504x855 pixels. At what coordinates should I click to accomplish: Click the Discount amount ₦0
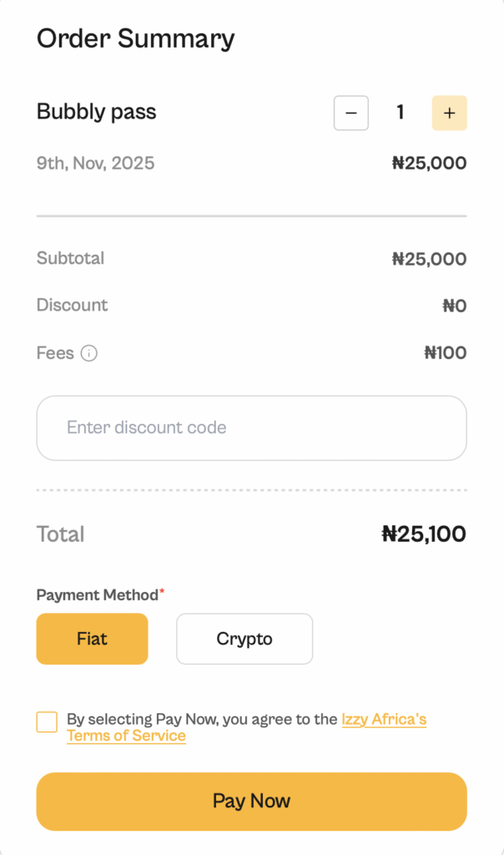[x=454, y=306]
